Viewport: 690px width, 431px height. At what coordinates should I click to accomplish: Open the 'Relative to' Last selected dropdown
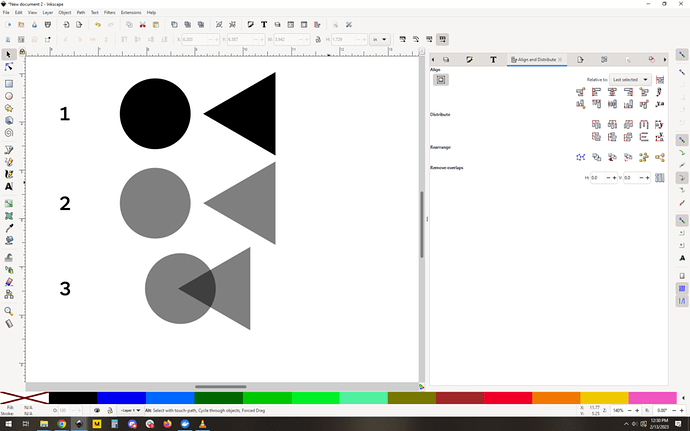coord(631,79)
